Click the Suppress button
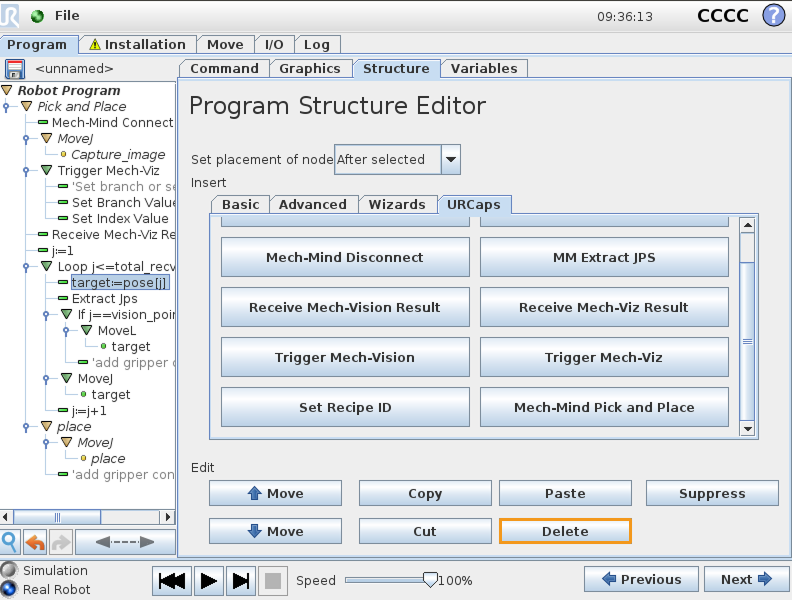 pos(711,493)
